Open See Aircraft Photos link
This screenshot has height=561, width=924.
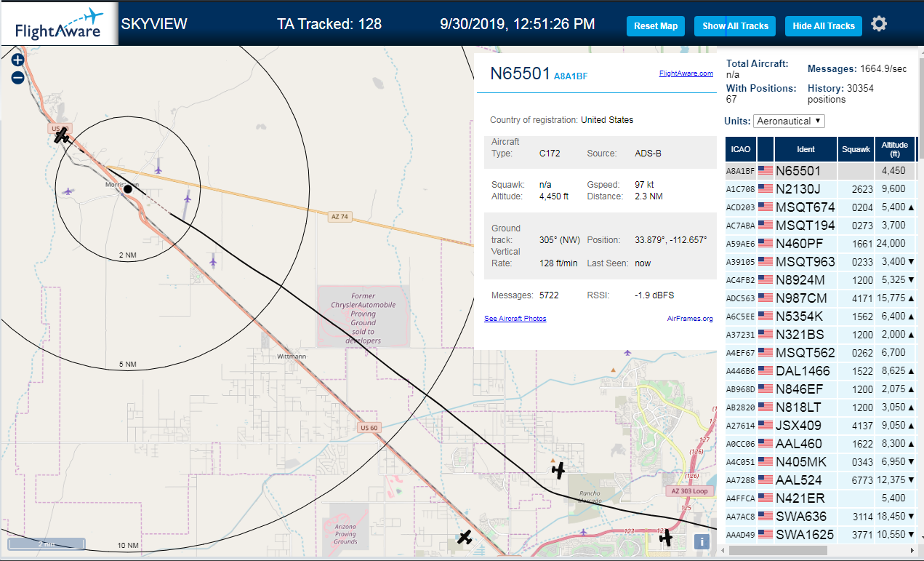515,319
